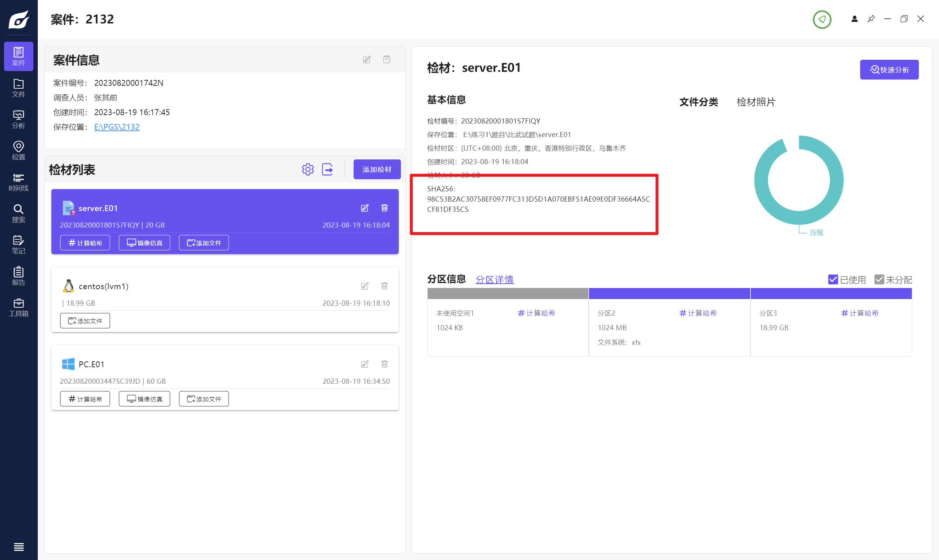Open the 笔记 sidebar section

18,244
